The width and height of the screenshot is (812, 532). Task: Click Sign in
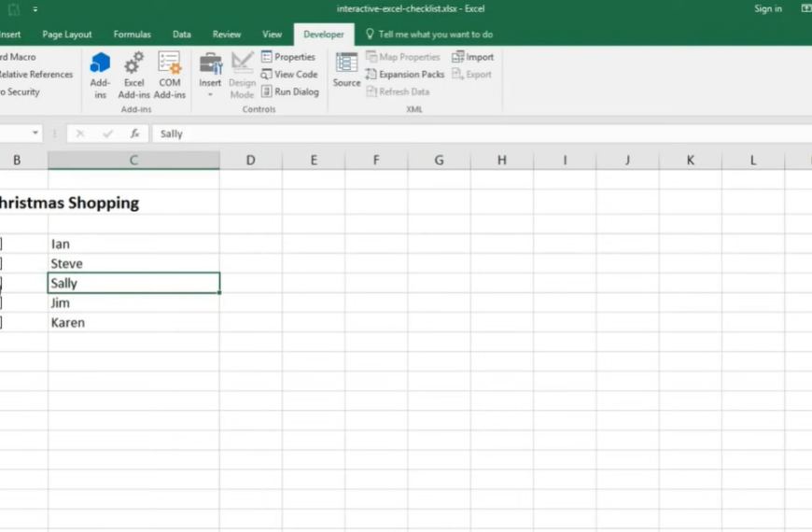(x=768, y=8)
